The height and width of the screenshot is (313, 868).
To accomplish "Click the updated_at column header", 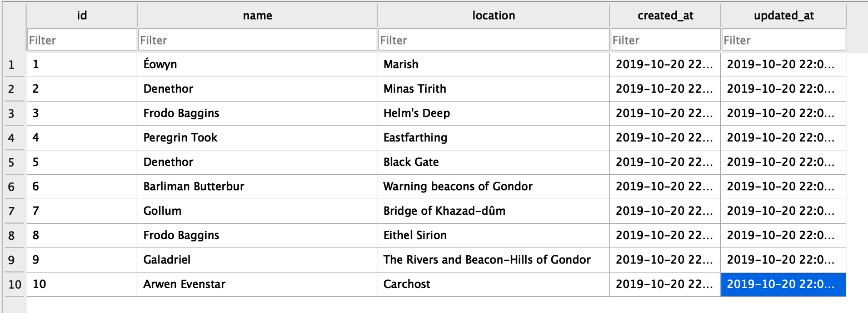I will click(x=784, y=16).
